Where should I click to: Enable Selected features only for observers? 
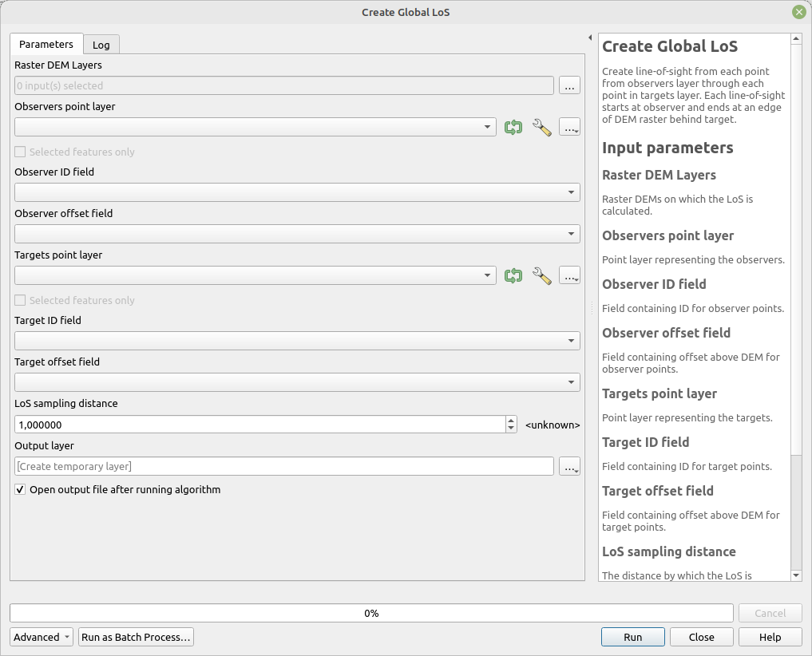point(18,152)
